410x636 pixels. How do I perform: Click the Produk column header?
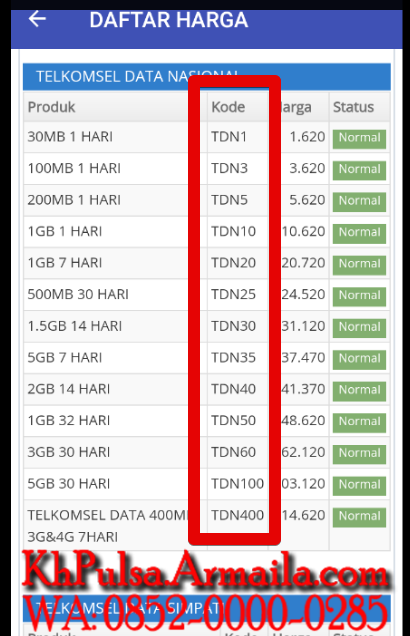pyautogui.click(x=52, y=107)
